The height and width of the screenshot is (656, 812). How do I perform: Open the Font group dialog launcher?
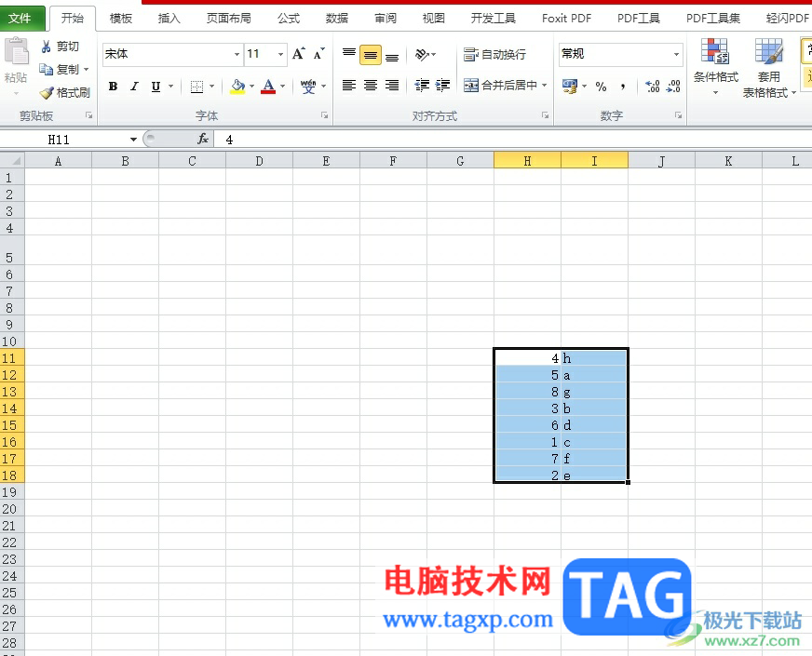click(x=325, y=115)
